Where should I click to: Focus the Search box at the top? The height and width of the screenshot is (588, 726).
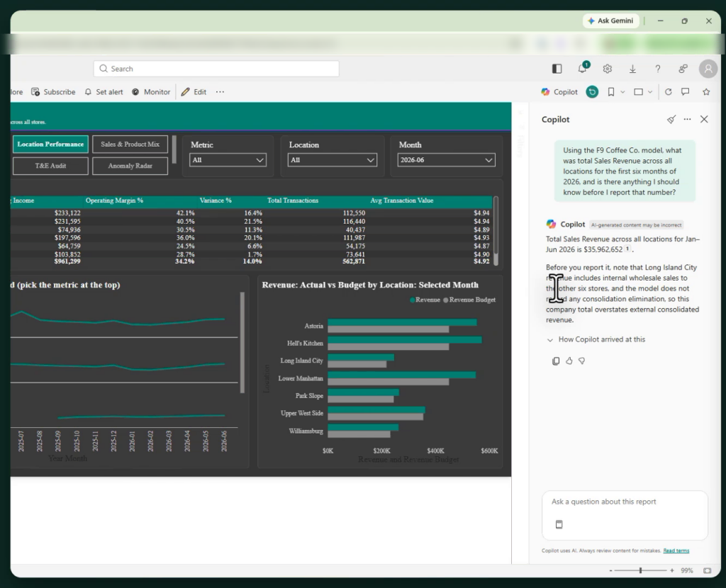click(216, 69)
